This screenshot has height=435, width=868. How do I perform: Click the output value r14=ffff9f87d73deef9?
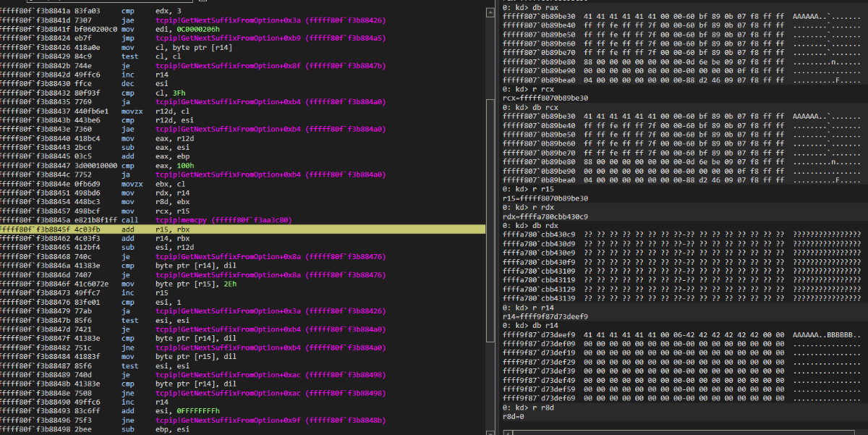[545, 316]
